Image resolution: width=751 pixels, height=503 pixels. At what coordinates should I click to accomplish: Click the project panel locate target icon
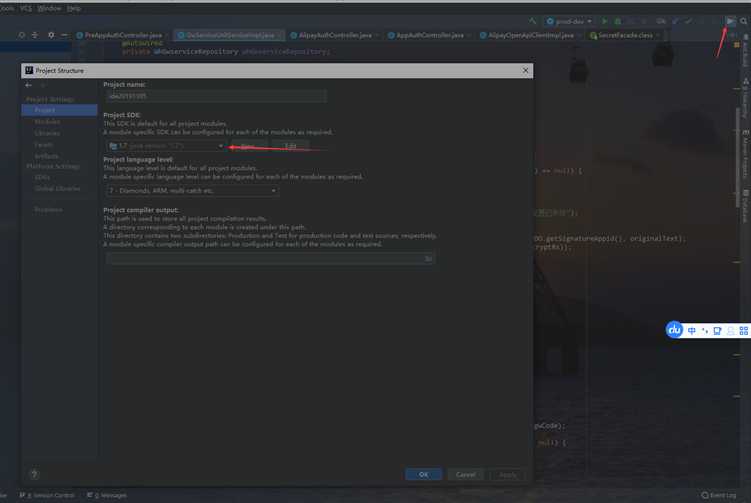pos(22,35)
